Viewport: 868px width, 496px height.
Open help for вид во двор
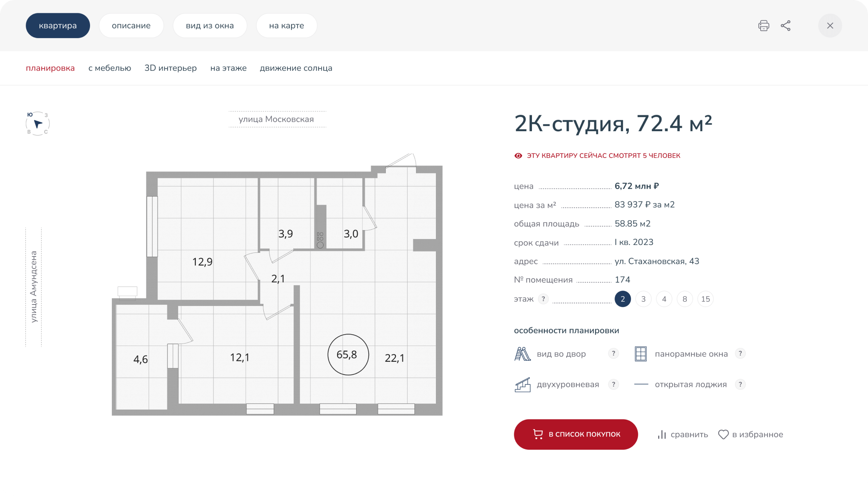coord(613,354)
